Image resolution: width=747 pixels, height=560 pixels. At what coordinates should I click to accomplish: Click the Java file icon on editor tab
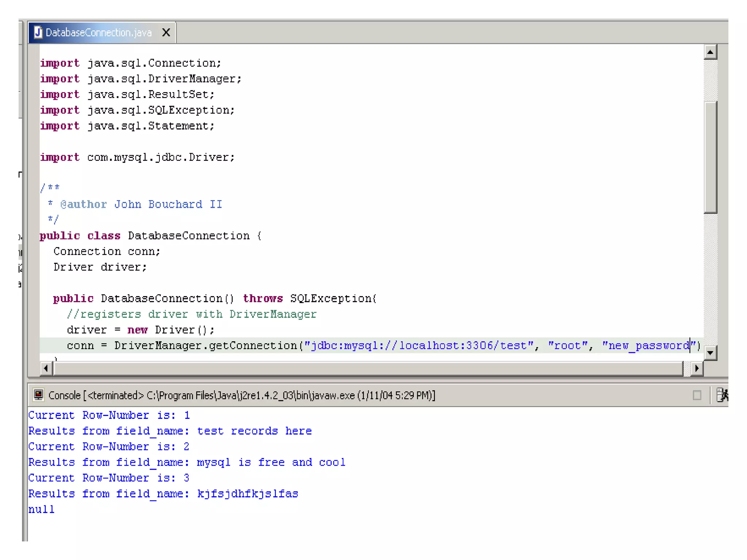pos(38,32)
